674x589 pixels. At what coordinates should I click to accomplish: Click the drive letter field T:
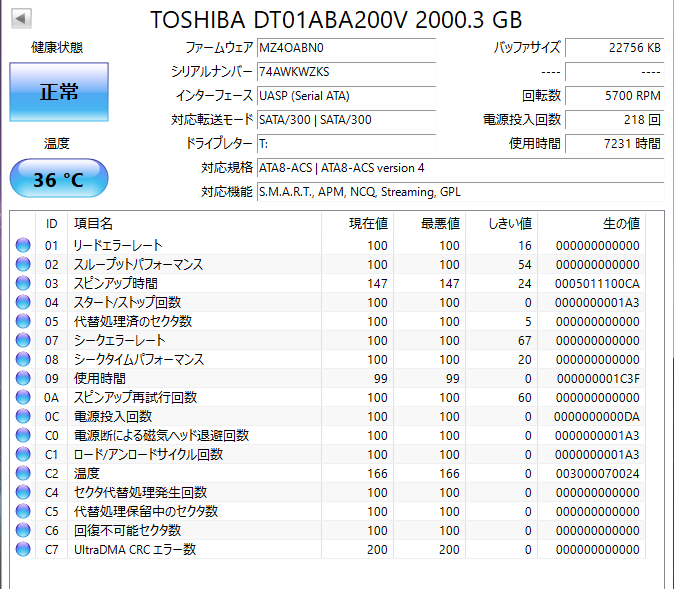[346, 144]
